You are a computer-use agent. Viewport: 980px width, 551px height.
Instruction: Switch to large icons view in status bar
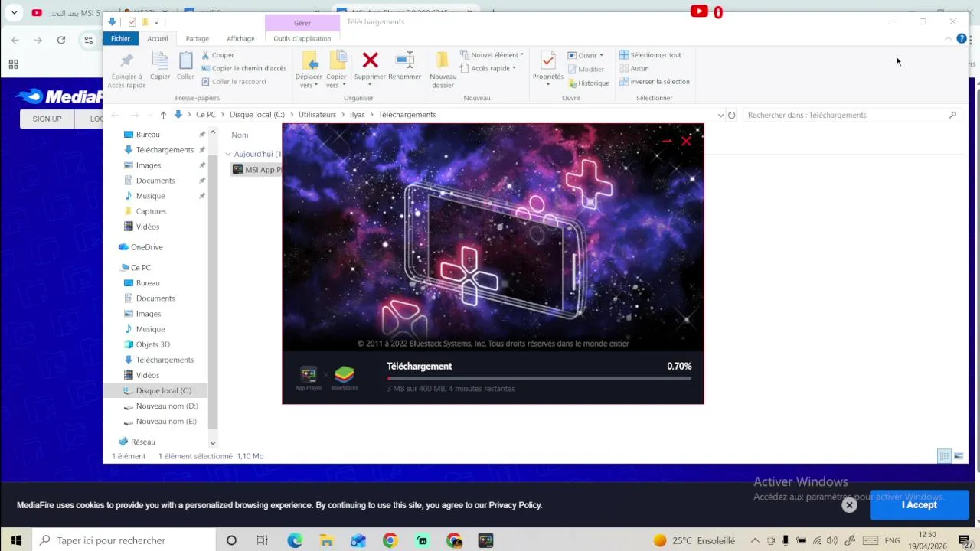[x=958, y=456]
